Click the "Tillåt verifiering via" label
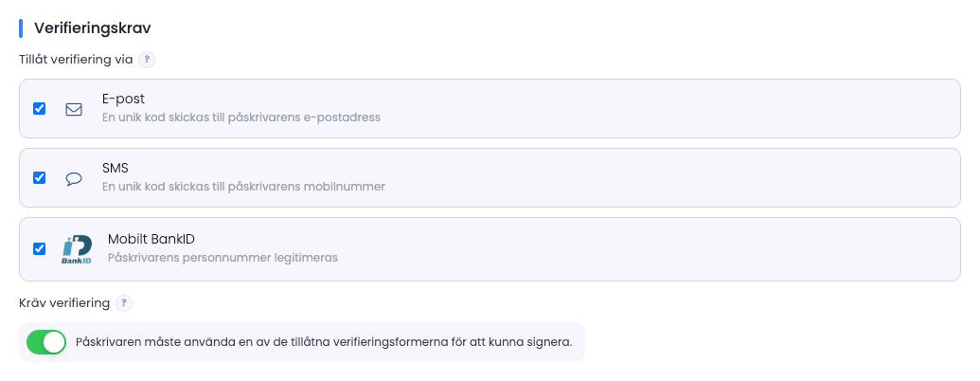This screenshot has height=381, width=980. tap(77, 60)
